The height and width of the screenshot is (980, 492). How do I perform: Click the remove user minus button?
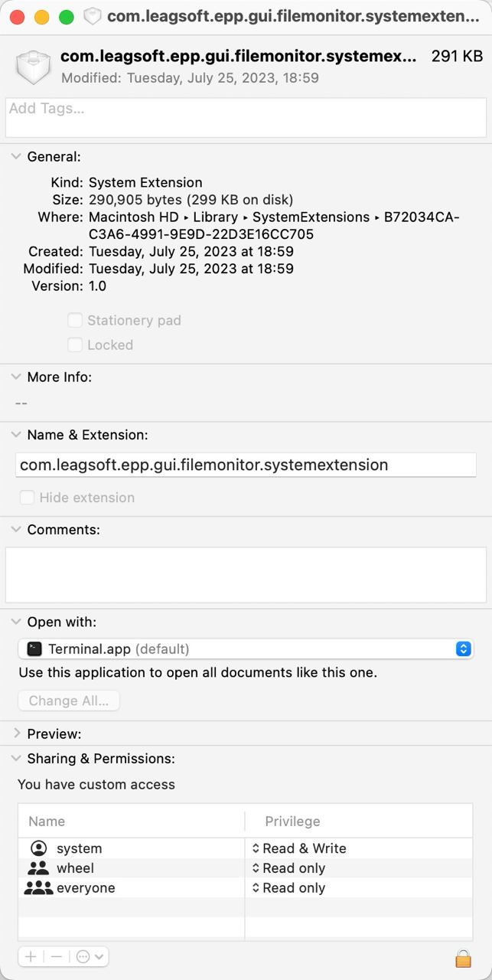(x=56, y=956)
